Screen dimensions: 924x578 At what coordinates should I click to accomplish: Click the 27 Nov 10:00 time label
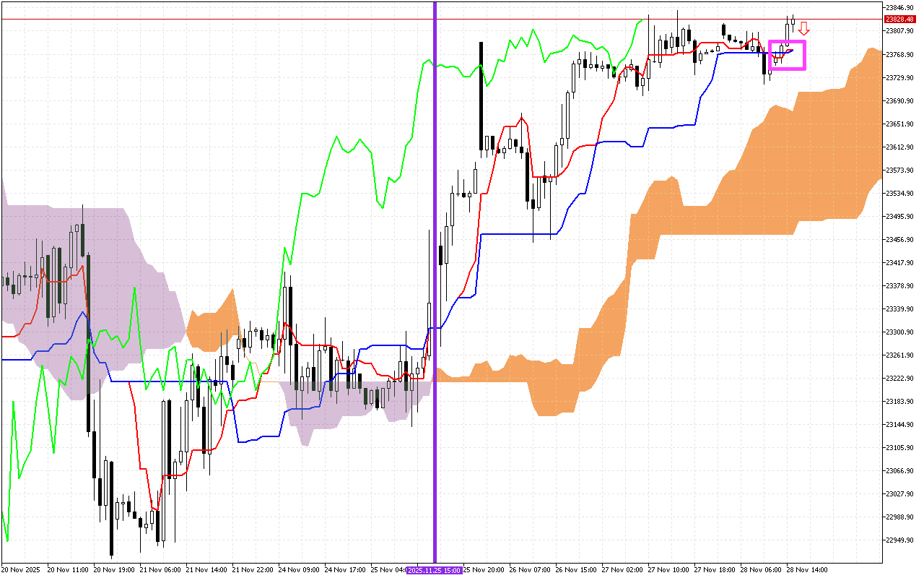[x=669, y=570]
